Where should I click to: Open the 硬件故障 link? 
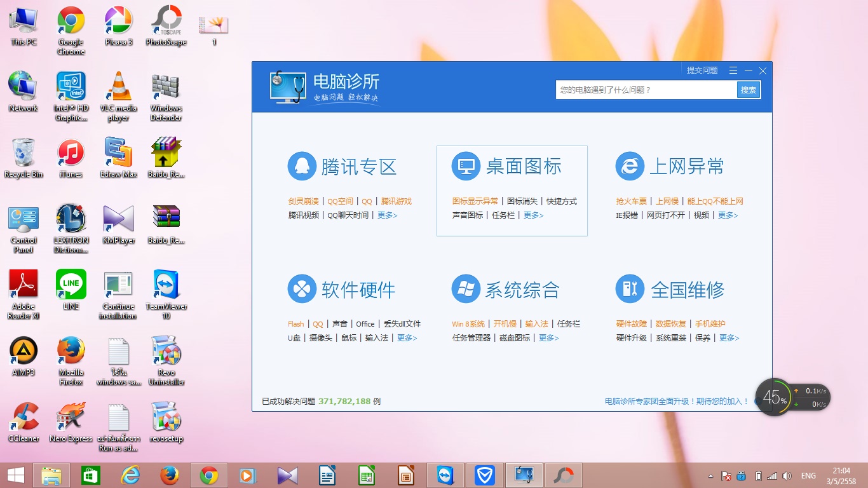coord(632,324)
